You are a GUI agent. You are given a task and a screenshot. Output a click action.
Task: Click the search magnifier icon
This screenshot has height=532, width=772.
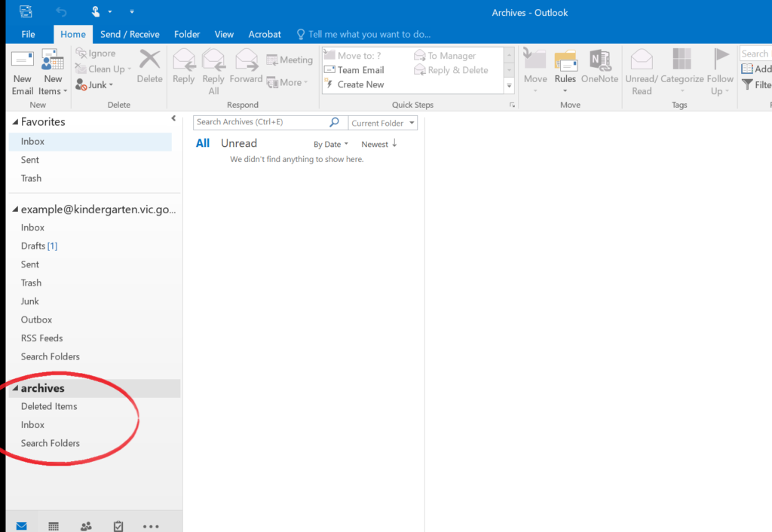pos(334,122)
